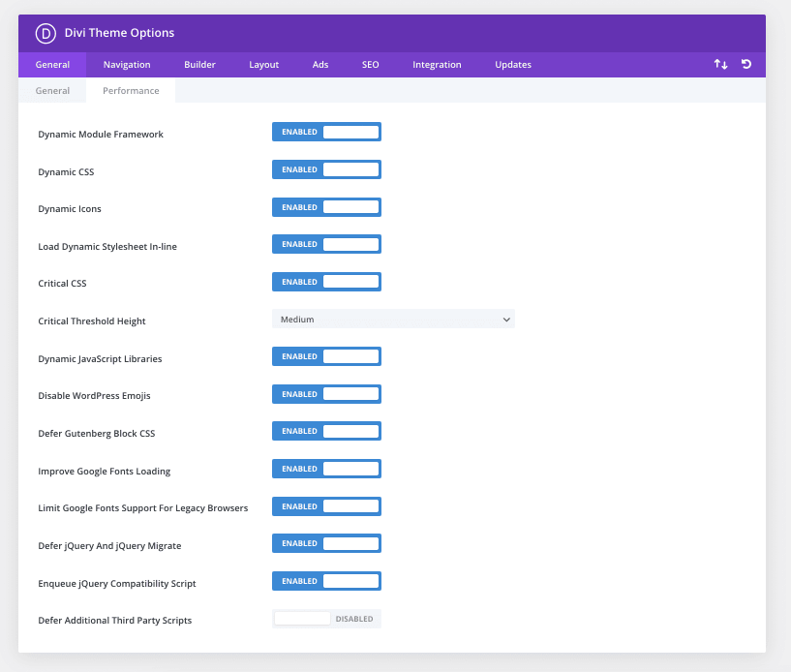The width and height of the screenshot is (791, 672).
Task: Toggle Improve Google Fonts Loading switch
Action: 326,470
